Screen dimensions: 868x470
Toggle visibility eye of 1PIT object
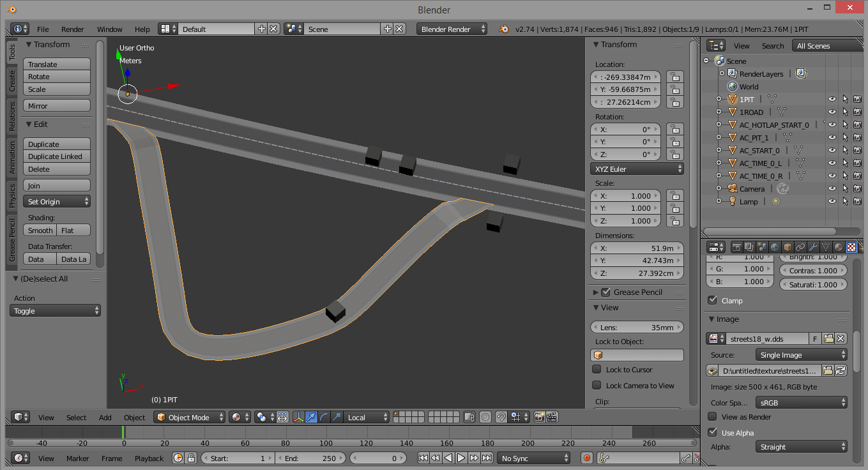[832, 99]
